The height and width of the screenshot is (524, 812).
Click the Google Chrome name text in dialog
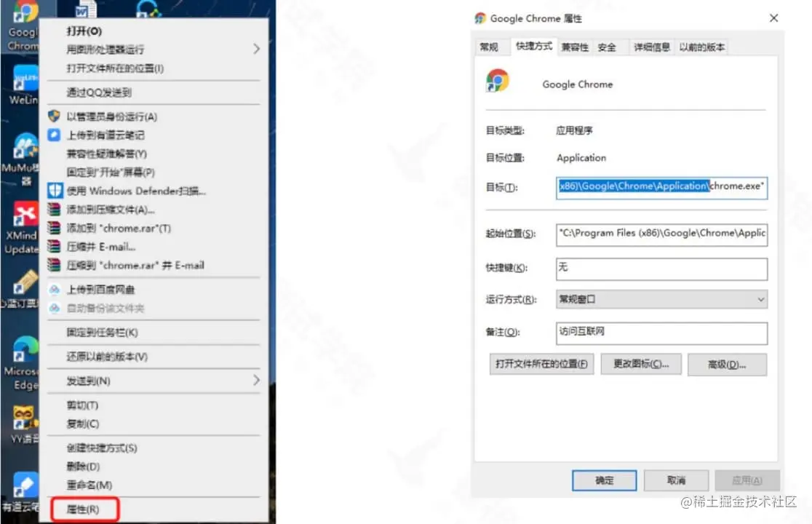coord(578,84)
